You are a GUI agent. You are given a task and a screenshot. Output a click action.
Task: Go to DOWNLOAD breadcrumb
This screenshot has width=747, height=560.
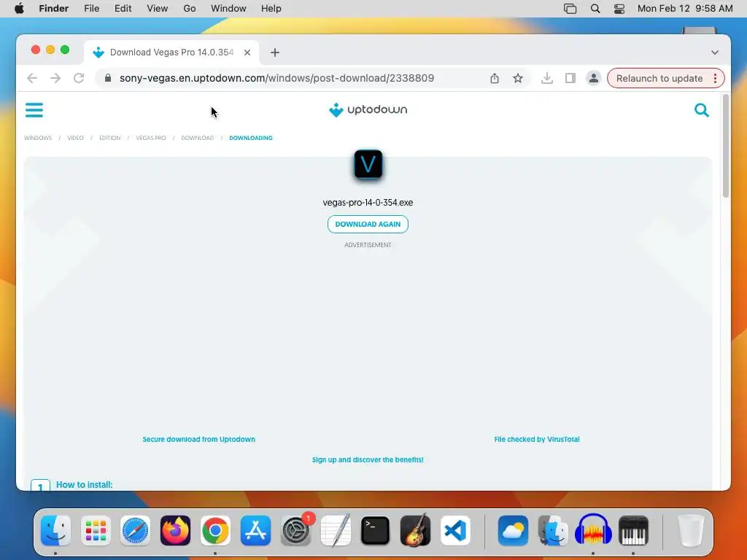tap(197, 138)
